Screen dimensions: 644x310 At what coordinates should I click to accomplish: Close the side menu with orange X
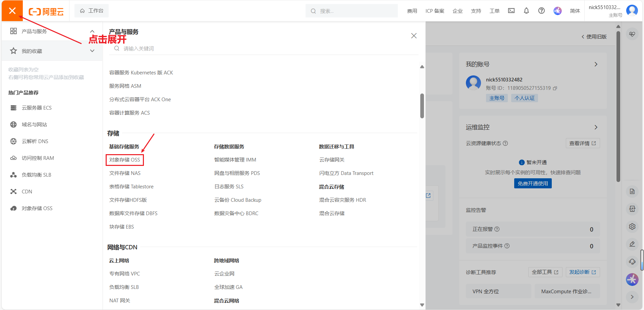(12, 11)
